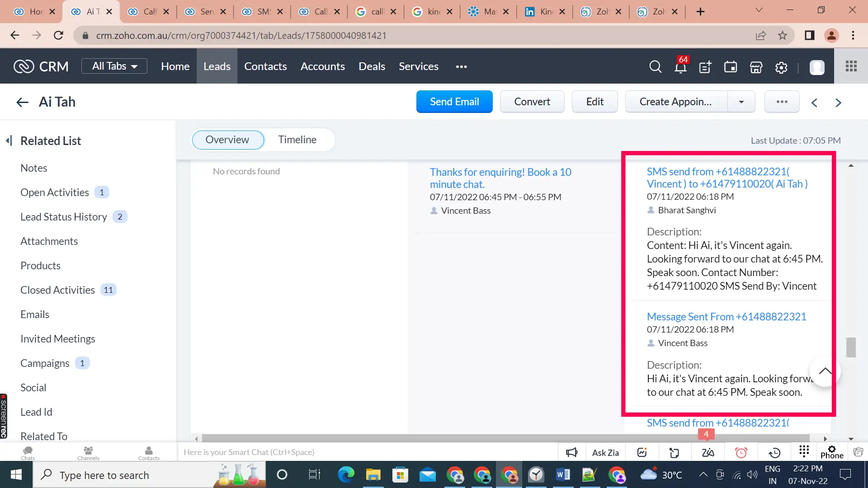
Task: Open the Zia analytics icon near Ask Zia
Action: pyautogui.click(x=642, y=452)
